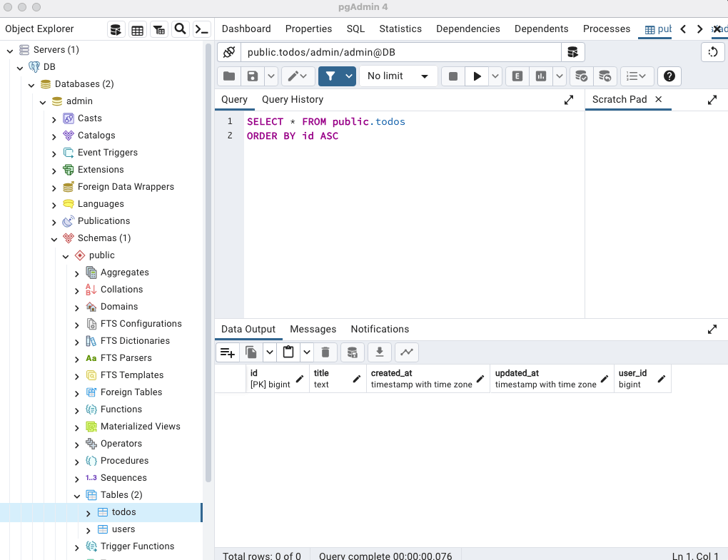Maximize the Query editor panel
Viewport: 728px width, 560px height.
click(x=569, y=100)
